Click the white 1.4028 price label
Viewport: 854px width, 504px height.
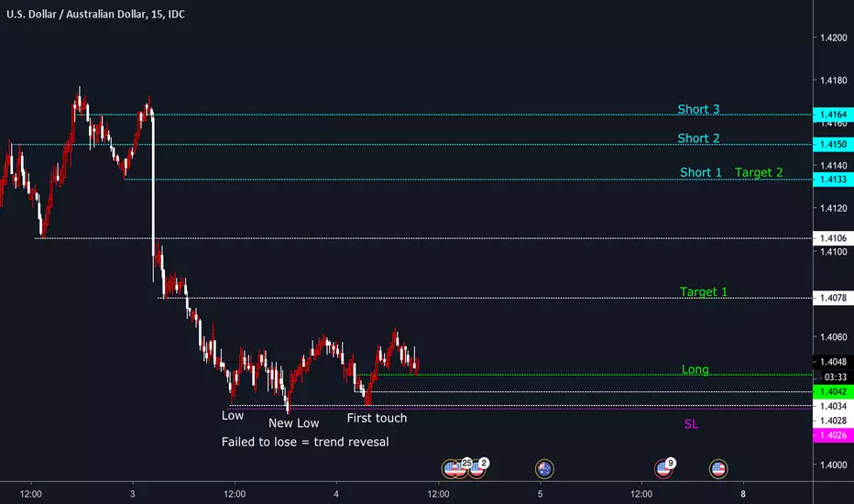(x=833, y=421)
